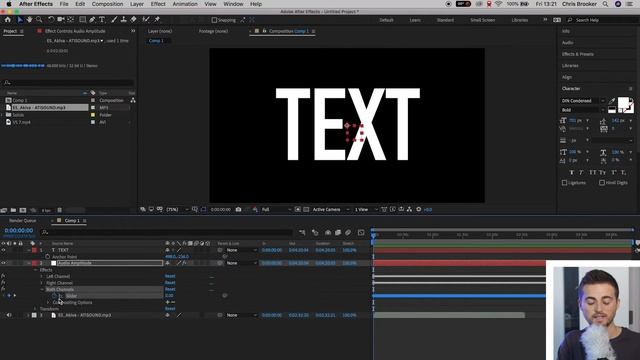Create new composition icon in Project panel
Image resolution: width=640 pixels, height=360 pixels.
[x=23, y=210]
